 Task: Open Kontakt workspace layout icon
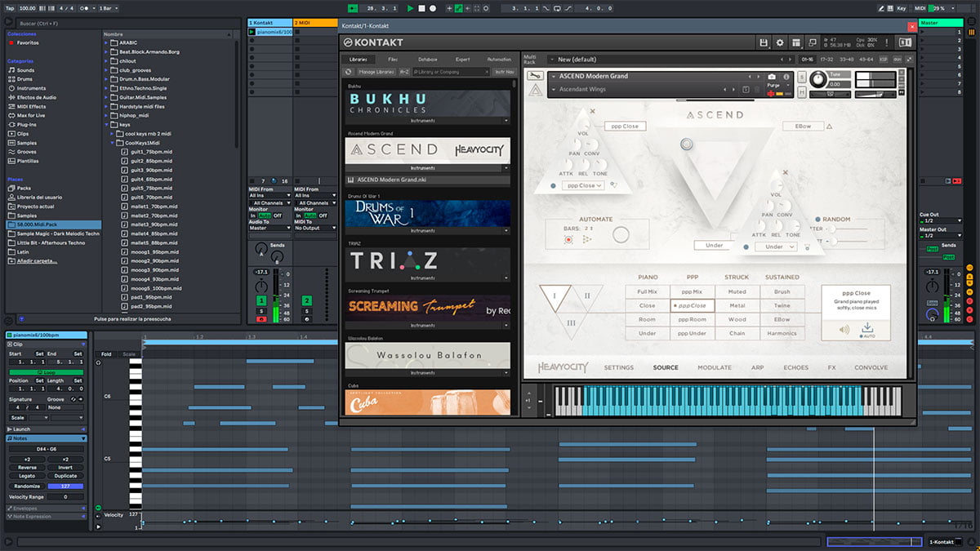coord(795,42)
